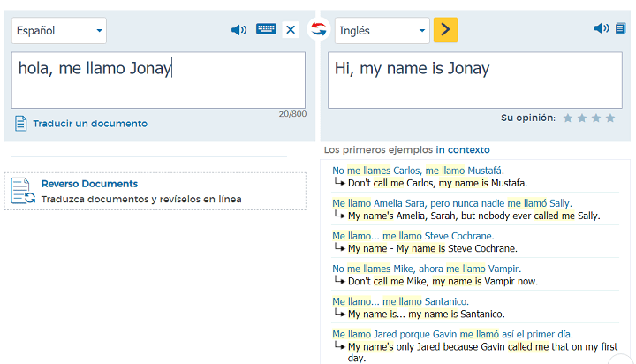Open the Reverso Documents link
Screen dimensions: 636x364
point(89,184)
